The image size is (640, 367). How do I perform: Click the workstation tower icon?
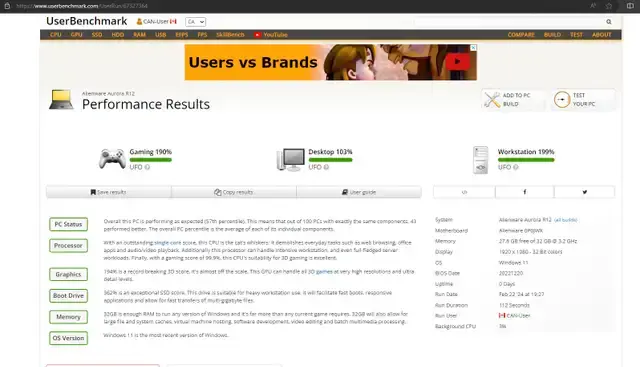pos(480,160)
